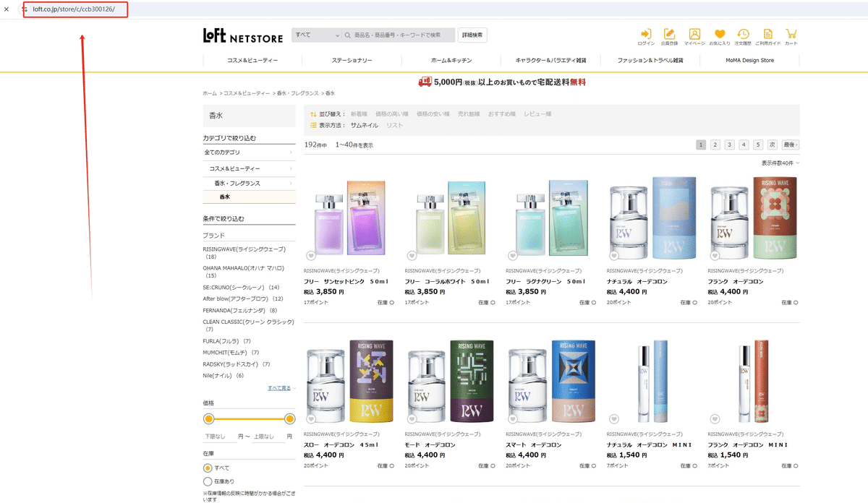This screenshot has height=503, width=868.
Task: Favorite the ナチュラル オーデコロン heart icon
Action: coord(613,255)
